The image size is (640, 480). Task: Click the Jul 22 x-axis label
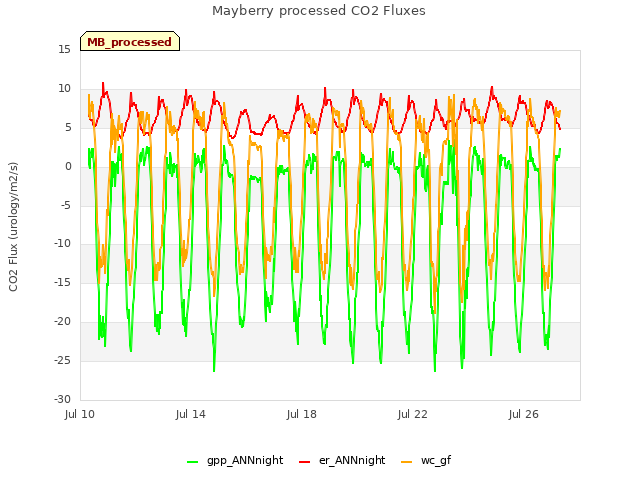click(x=413, y=414)
